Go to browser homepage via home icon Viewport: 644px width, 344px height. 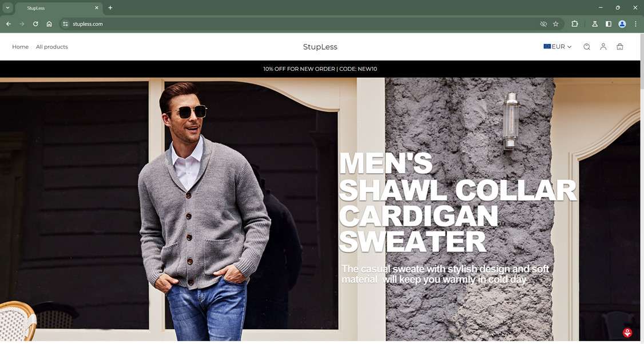click(49, 24)
